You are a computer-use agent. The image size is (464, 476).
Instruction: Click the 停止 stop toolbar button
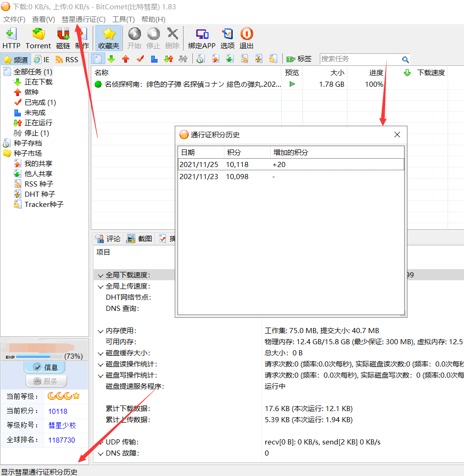click(x=153, y=38)
